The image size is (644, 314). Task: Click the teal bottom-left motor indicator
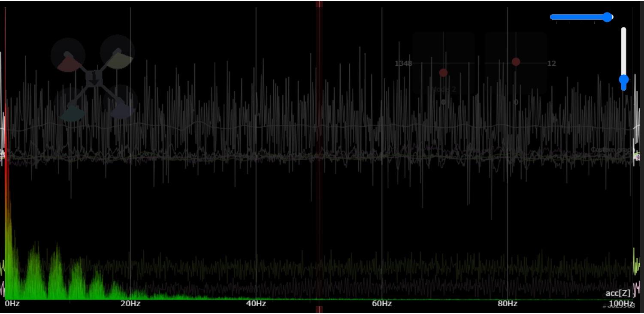(x=72, y=113)
